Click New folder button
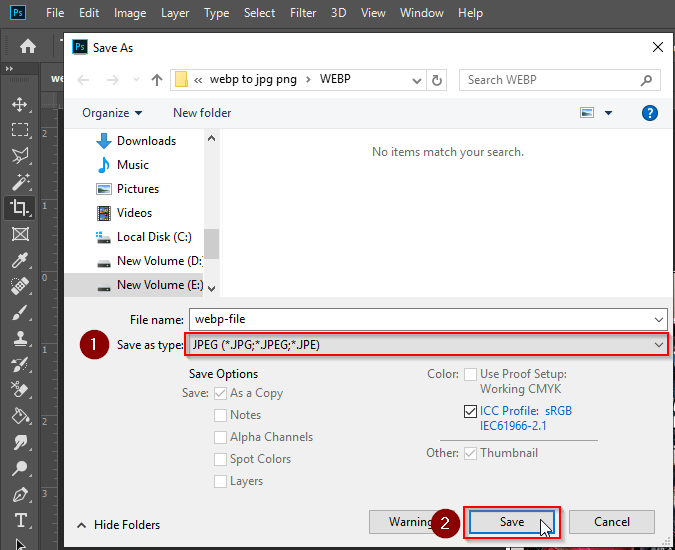Image resolution: width=675 pixels, height=550 pixels. click(202, 113)
